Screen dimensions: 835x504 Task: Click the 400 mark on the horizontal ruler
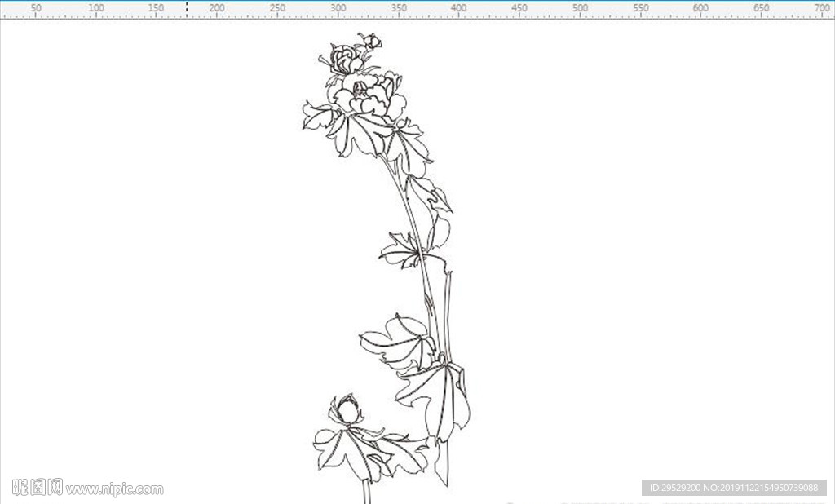click(x=458, y=8)
